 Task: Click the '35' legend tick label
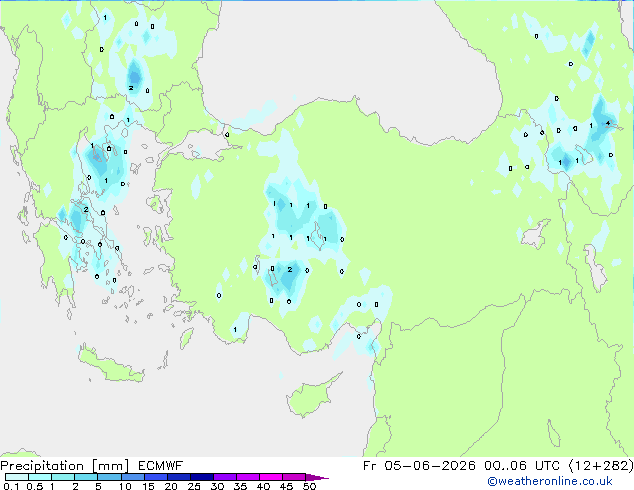[x=240, y=486]
